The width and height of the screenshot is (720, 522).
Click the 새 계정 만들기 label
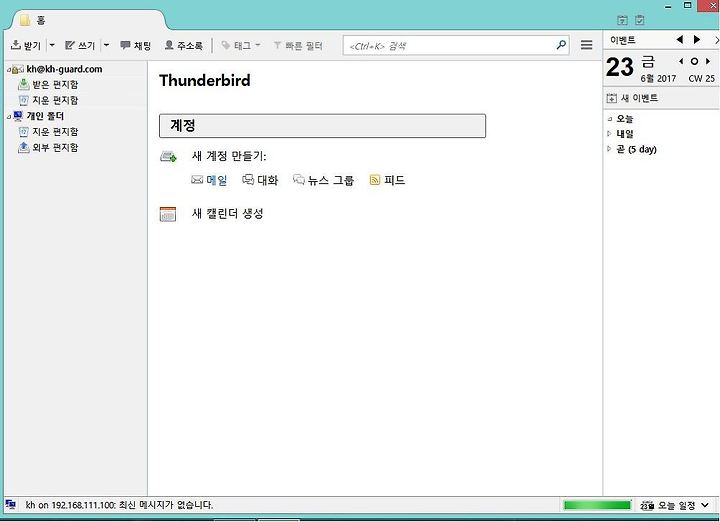click(x=229, y=157)
